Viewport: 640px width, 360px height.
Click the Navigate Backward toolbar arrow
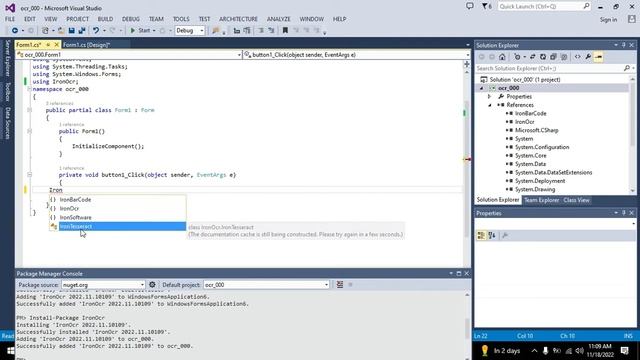15,31
